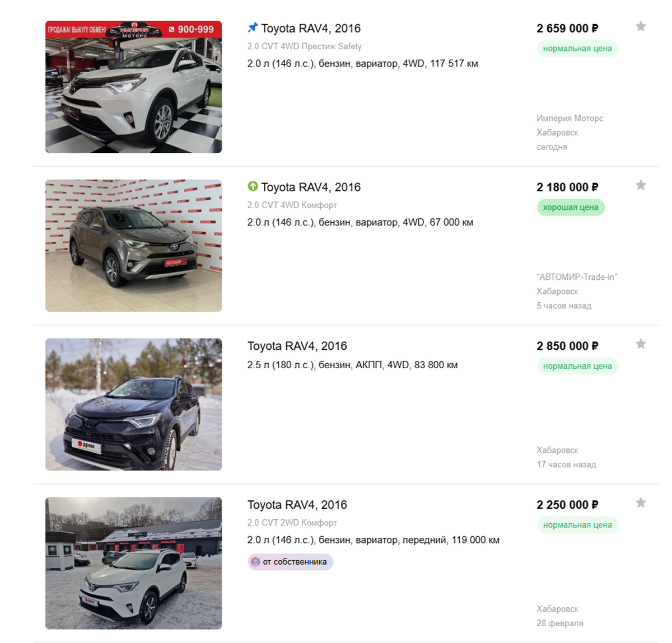Click the purple owner badge icon
The height and width of the screenshot is (643, 672).
coord(255,562)
